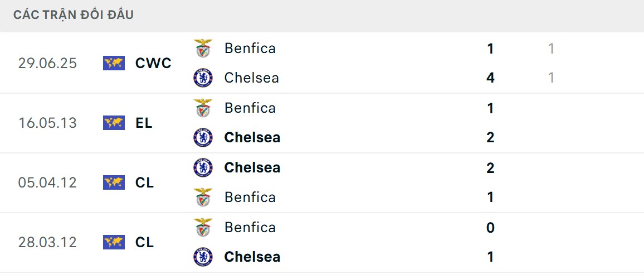
Task: Click the 28.03.12 match date
Action: point(47,242)
